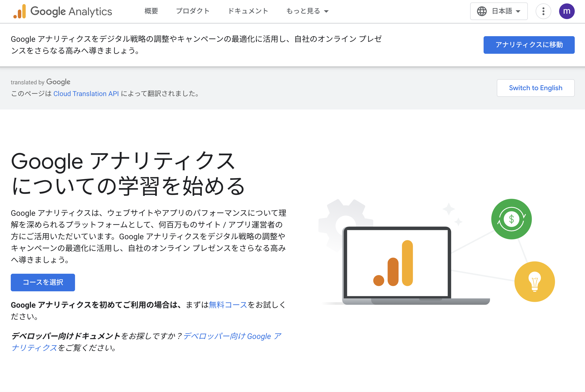Click the Switch to English button

536,88
